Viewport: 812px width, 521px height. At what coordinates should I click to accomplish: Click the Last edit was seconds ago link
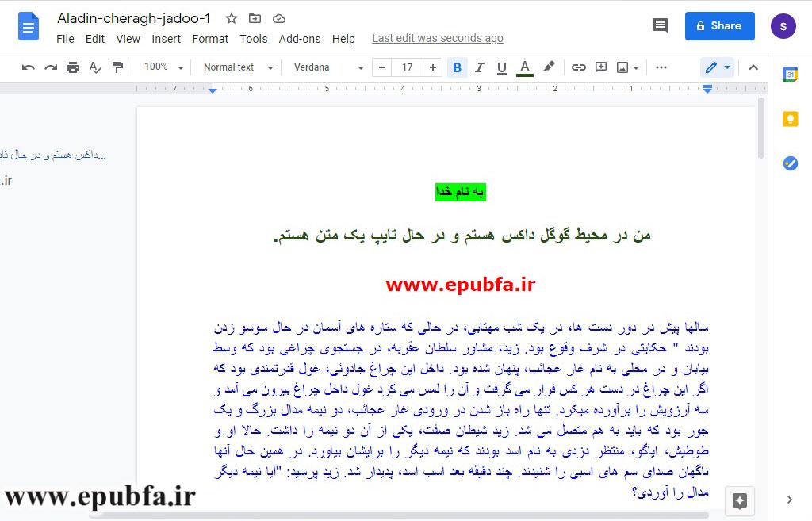(x=438, y=38)
